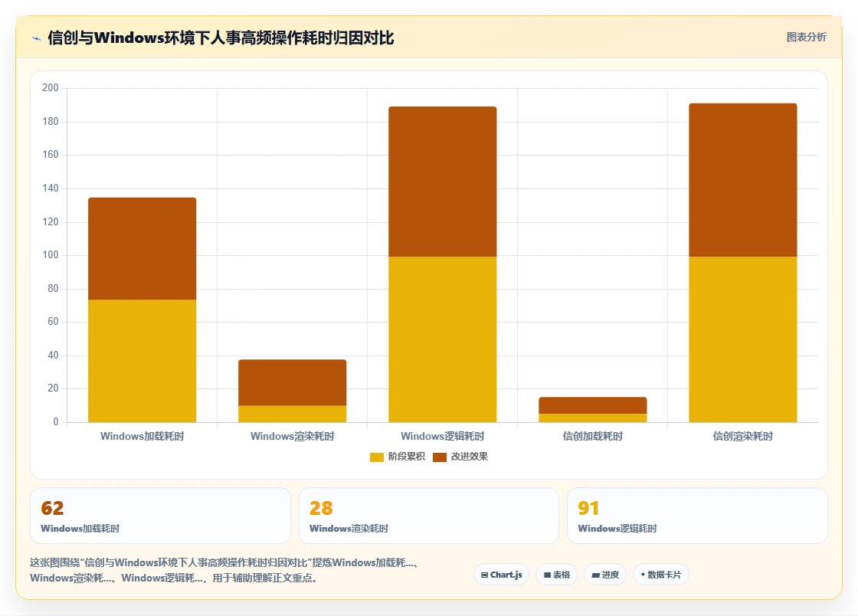Click the 表格 chip icon
The image size is (858, 616).
pos(547,575)
